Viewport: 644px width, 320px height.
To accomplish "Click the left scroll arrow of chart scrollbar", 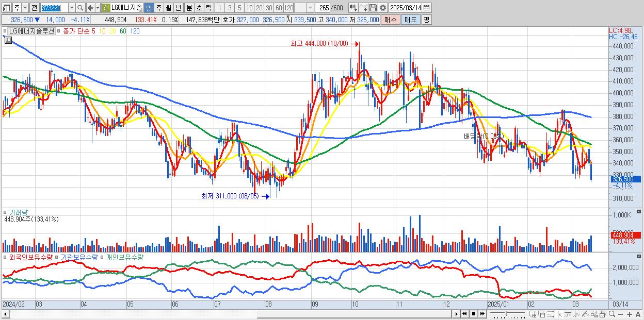I will click(6, 314).
